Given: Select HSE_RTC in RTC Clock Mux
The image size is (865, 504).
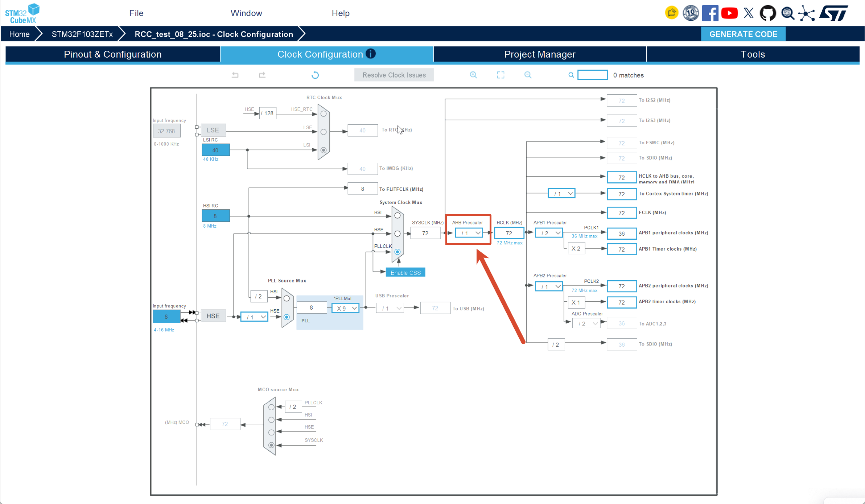Looking at the screenshot, I should pyautogui.click(x=324, y=114).
